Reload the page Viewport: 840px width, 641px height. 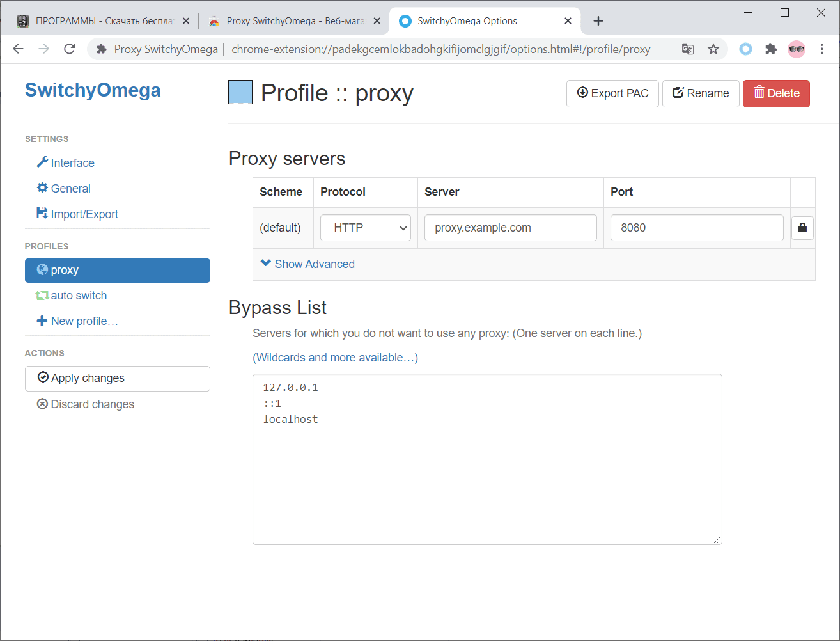(70, 49)
